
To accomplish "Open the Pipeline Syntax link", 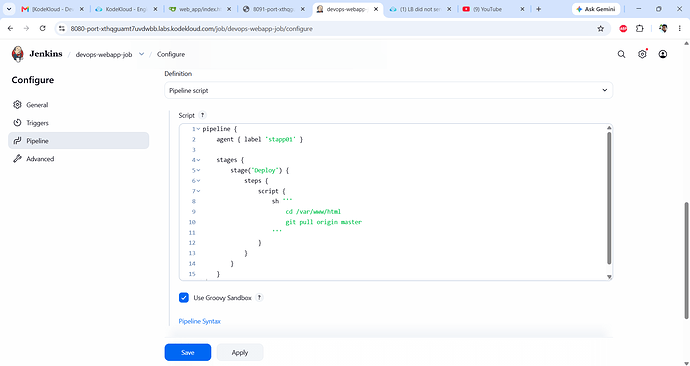I will pyautogui.click(x=199, y=321).
